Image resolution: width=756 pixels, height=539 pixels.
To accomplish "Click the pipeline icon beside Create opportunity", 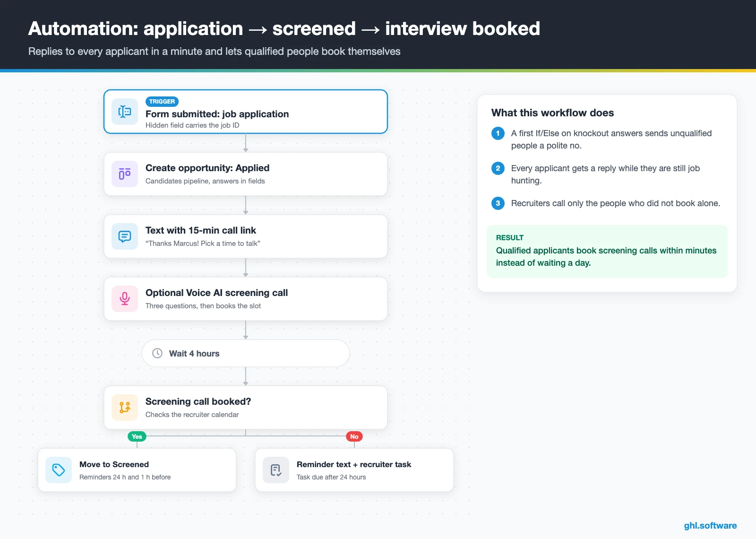I will (125, 174).
